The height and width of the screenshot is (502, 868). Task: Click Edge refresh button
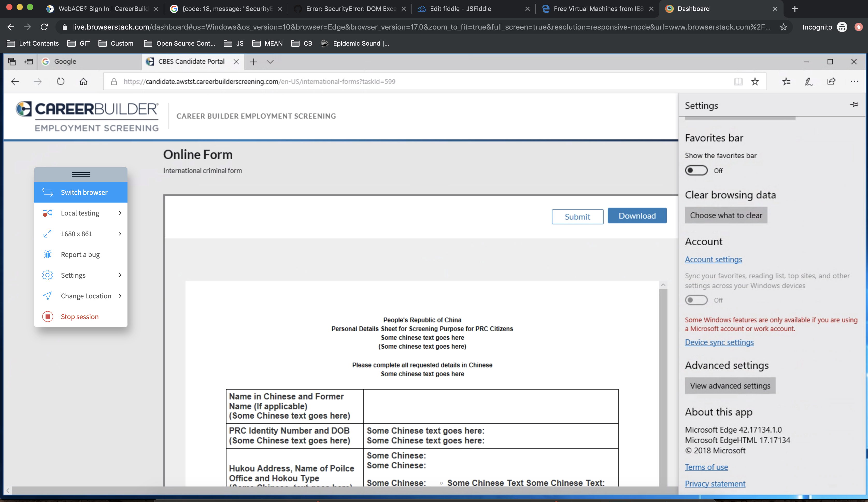(x=61, y=82)
